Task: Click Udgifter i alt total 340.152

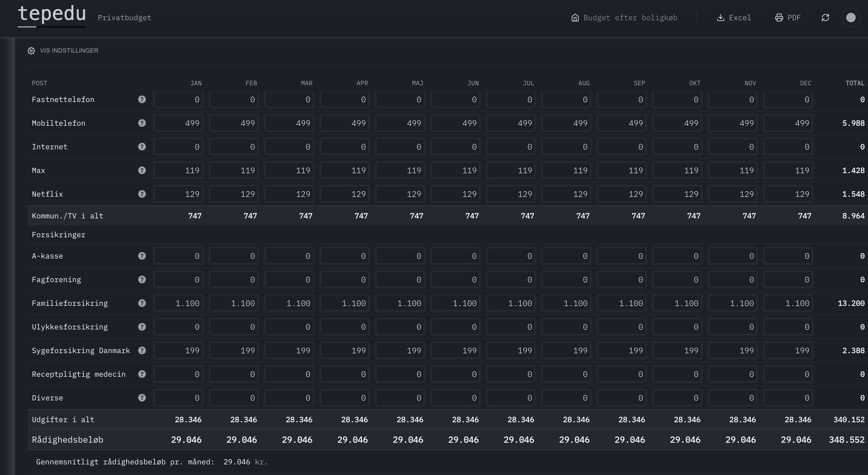Action: (x=849, y=419)
